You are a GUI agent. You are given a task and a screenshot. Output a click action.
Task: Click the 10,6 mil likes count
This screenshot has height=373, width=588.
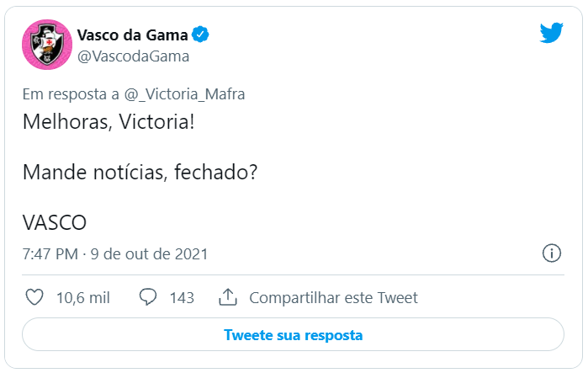(82, 297)
